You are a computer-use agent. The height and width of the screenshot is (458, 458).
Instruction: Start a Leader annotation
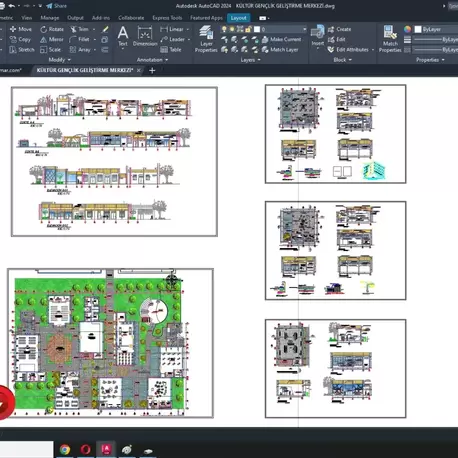point(173,39)
